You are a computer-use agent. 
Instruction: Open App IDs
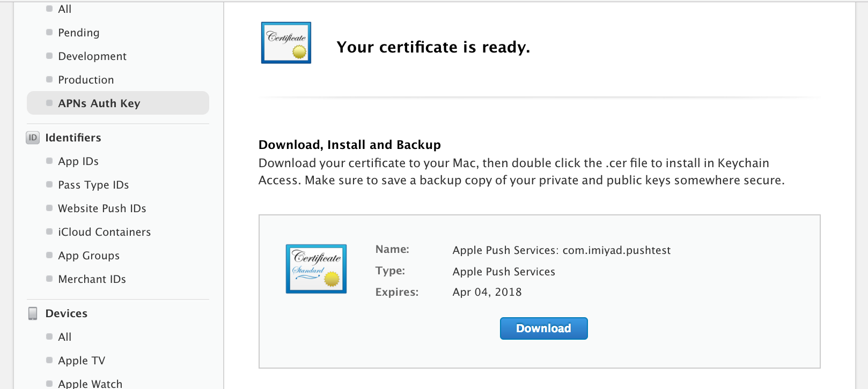78,161
